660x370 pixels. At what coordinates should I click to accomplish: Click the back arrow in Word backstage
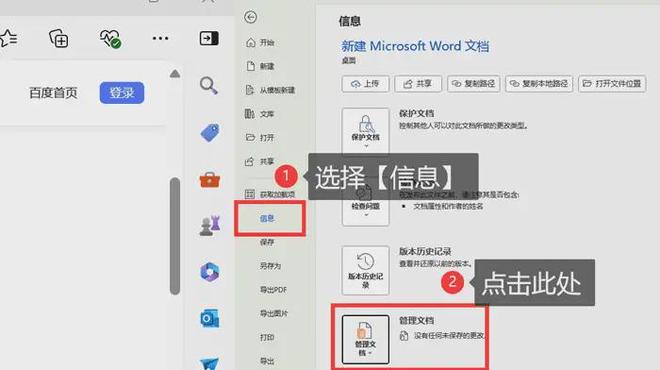tap(251, 17)
